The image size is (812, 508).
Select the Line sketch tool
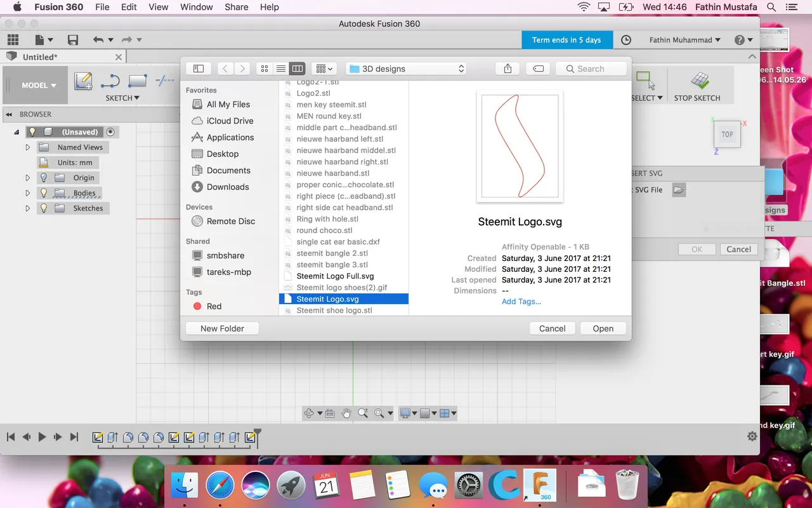[x=110, y=81]
